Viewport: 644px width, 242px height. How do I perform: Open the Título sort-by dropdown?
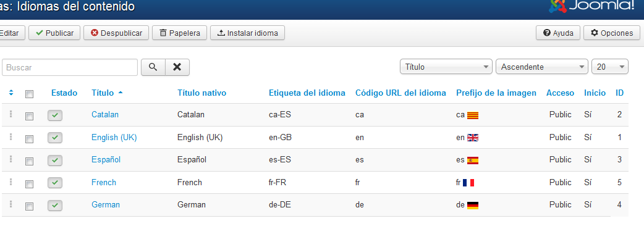[446, 67]
